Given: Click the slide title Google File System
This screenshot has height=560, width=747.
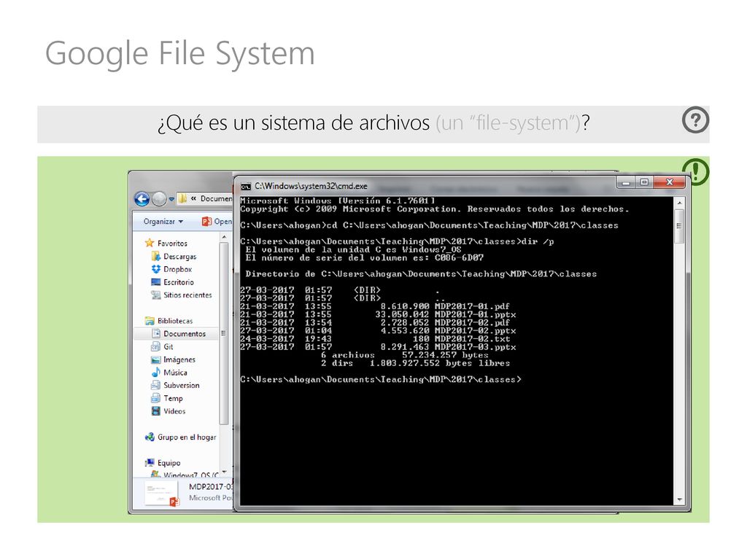Looking at the screenshot, I should [x=180, y=53].
